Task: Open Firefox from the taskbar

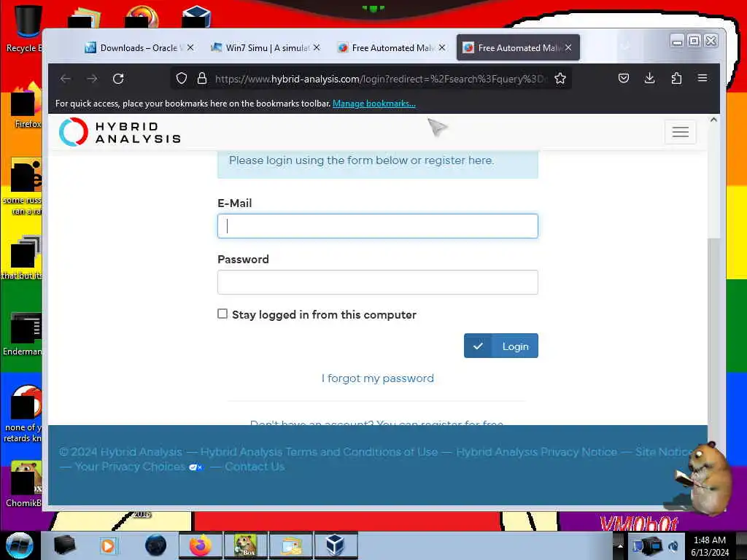Action: 201,545
